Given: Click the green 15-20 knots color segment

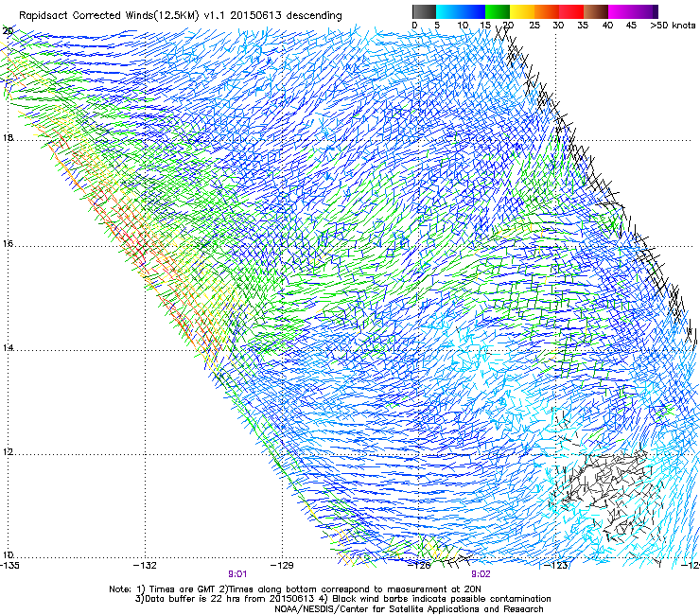Looking at the screenshot, I should tap(498, 11).
